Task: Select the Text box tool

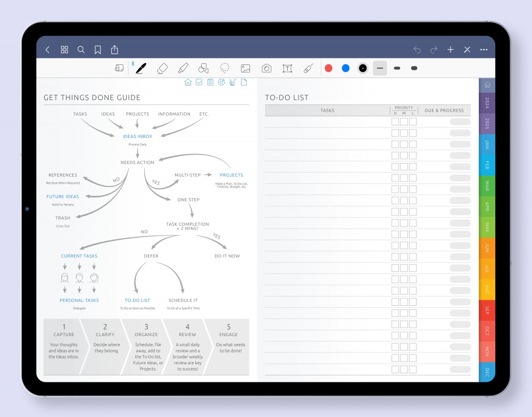Action: pos(287,68)
